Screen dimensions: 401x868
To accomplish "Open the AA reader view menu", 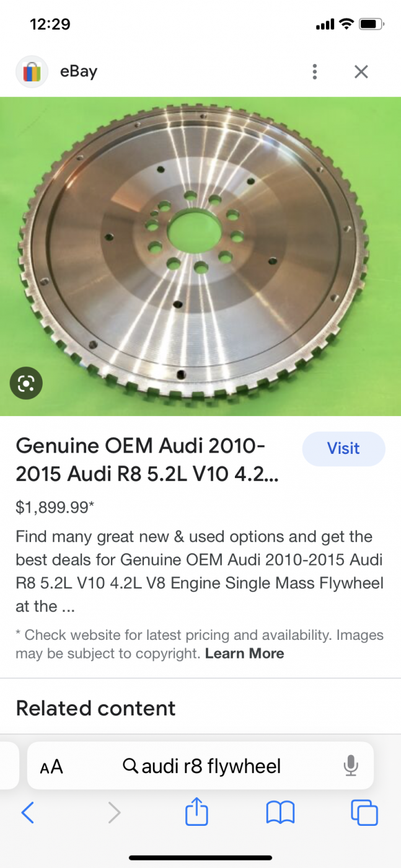I will [51, 767].
